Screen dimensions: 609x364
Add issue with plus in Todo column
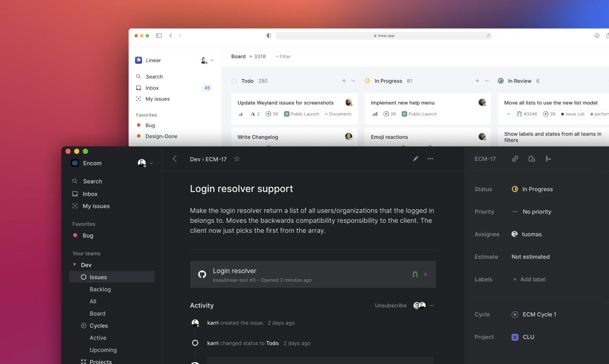pyautogui.click(x=344, y=81)
